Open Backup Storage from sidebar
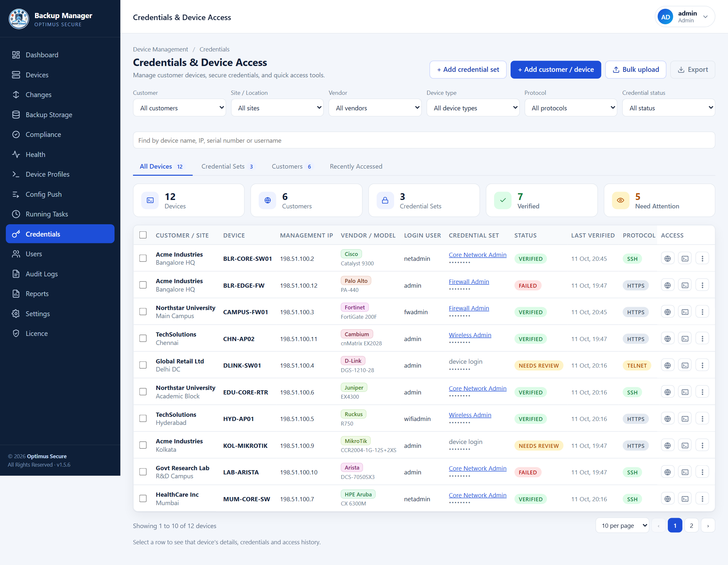The height and width of the screenshot is (565, 728). pyautogui.click(x=60, y=115)
